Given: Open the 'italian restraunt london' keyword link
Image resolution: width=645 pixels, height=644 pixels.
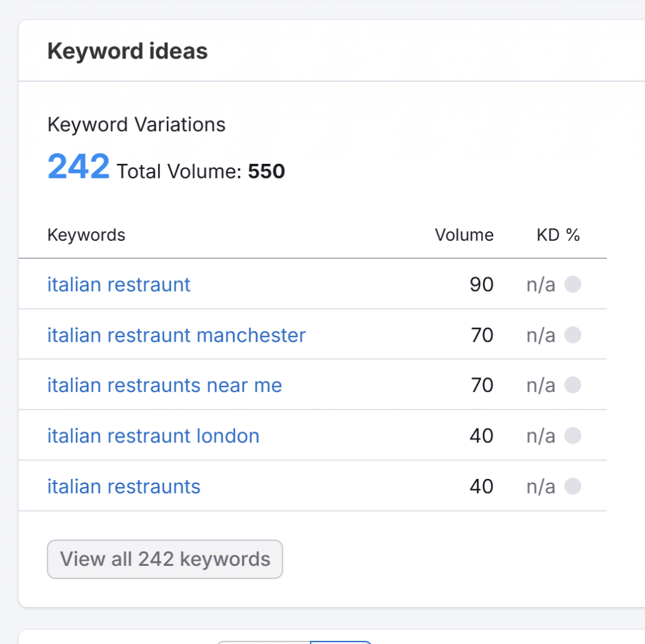Looking at the screenshot, I should point(153,436).
